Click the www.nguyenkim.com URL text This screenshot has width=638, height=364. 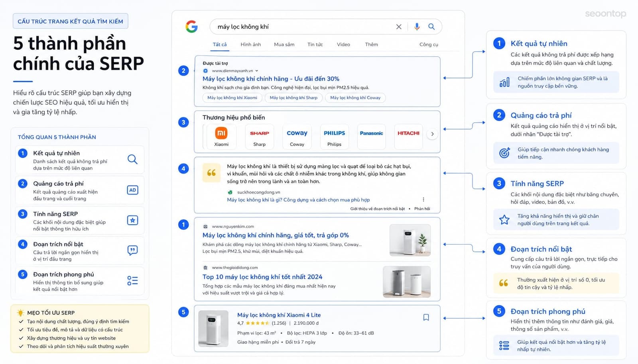pyautogui.click(x=233, y=227)
